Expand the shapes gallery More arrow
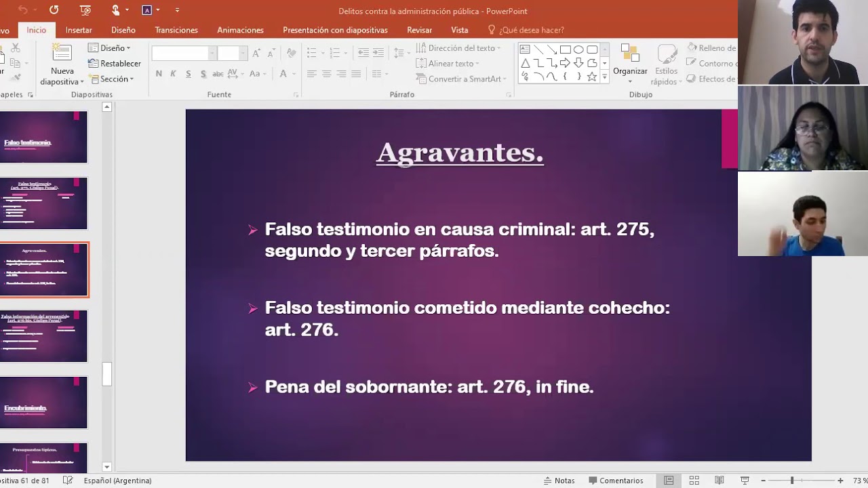The width and height of the screenshot is (868, 488). tap(604, 77)
